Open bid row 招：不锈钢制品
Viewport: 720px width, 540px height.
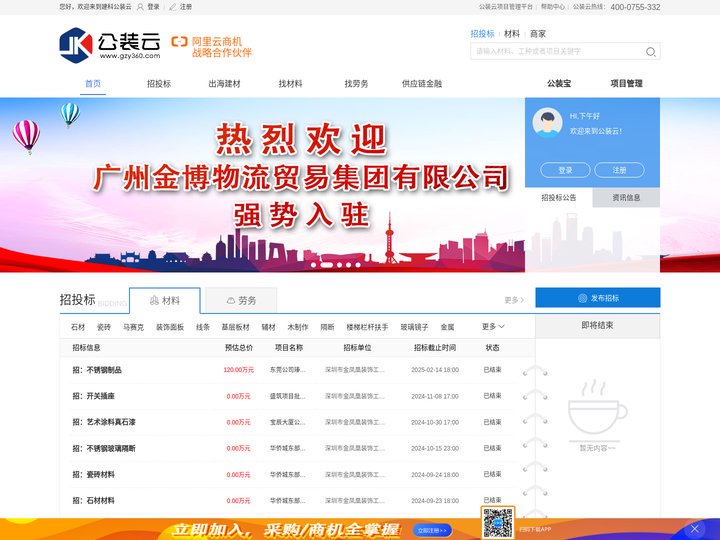[x=97, y=370]
